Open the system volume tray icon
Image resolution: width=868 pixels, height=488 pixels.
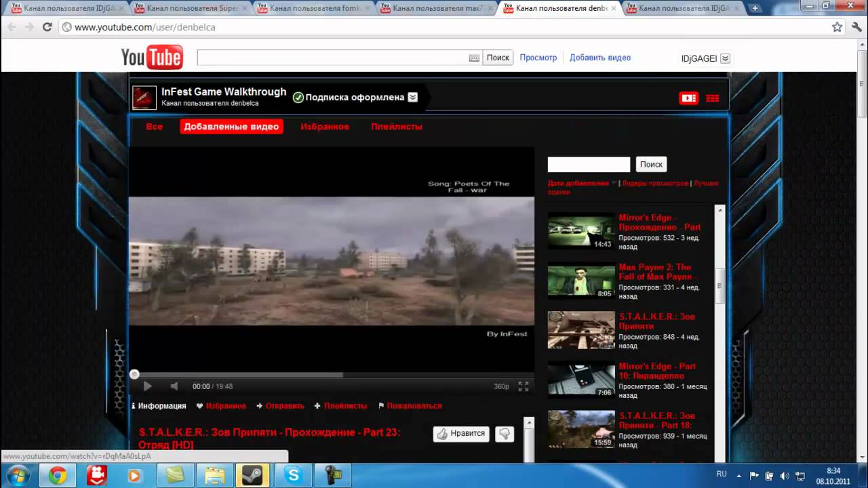(x=785, y=476)
